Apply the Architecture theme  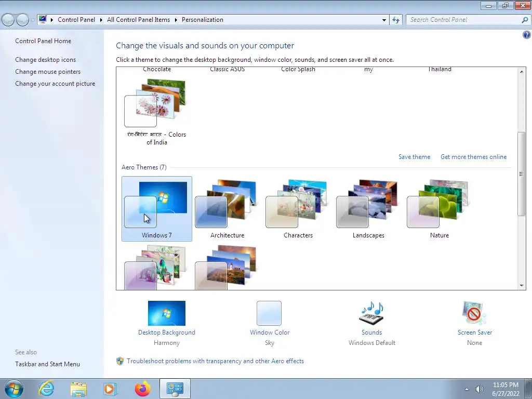[228, 209]
